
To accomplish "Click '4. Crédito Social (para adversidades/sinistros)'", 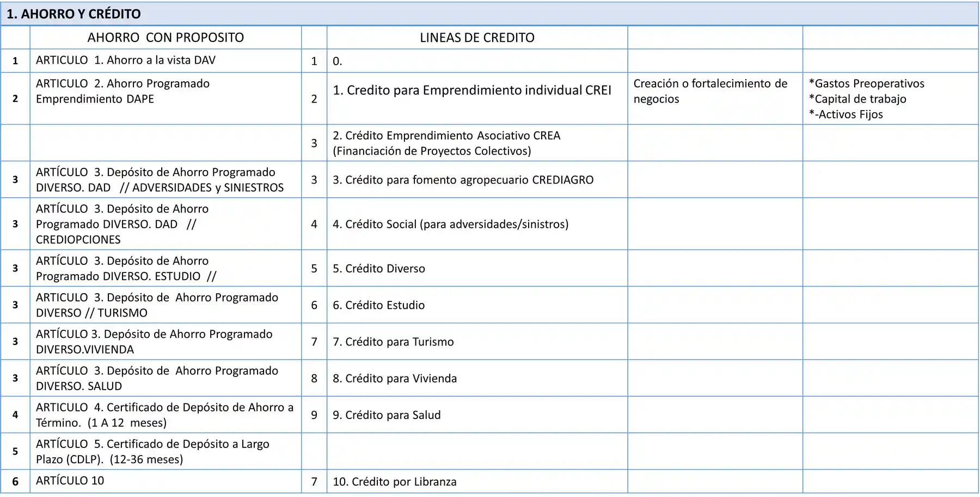I will point(477,224).
